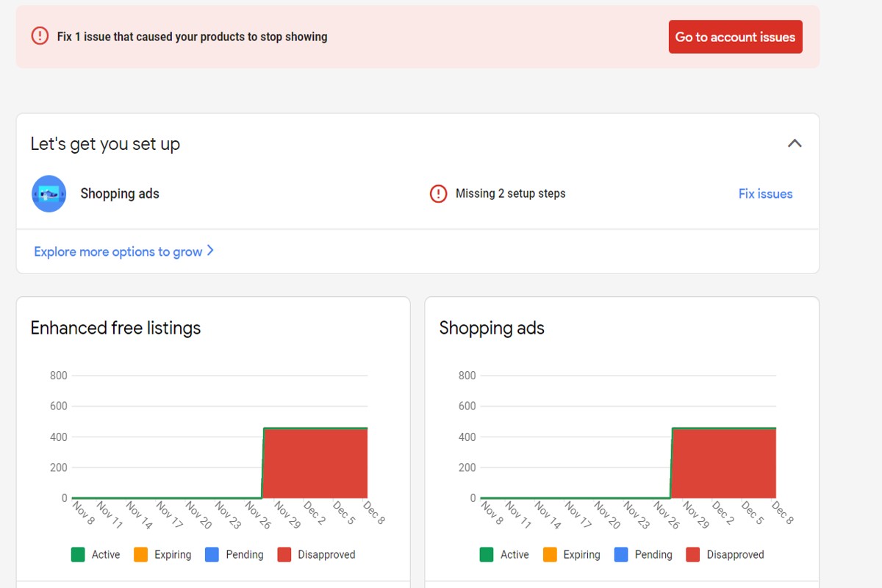The image size is (882, 588).
Task: Click the red disapproved area in Shopping ads chart
Action: [724, 463]
